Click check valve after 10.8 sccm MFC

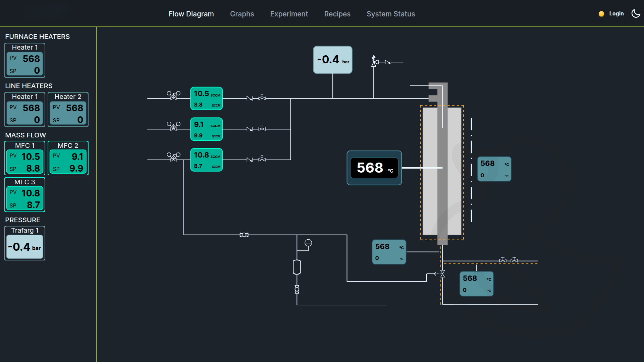[x=250, y=160]
